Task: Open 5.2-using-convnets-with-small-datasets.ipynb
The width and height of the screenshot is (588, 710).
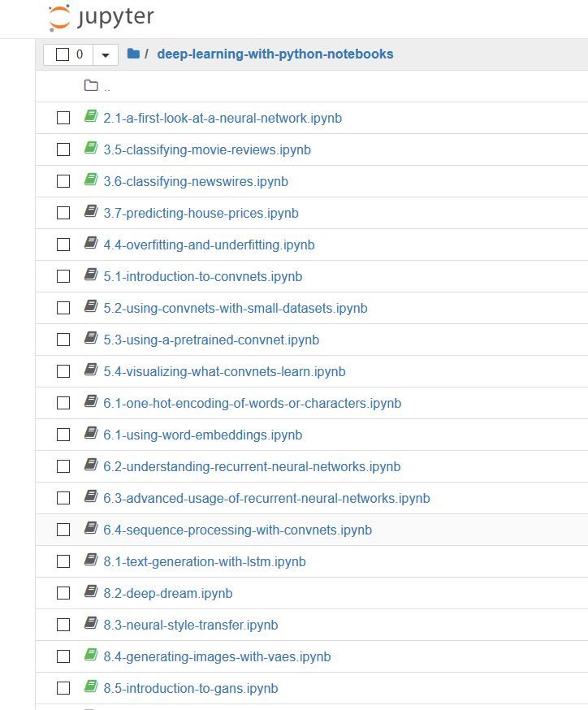Action: click(236, 309)
